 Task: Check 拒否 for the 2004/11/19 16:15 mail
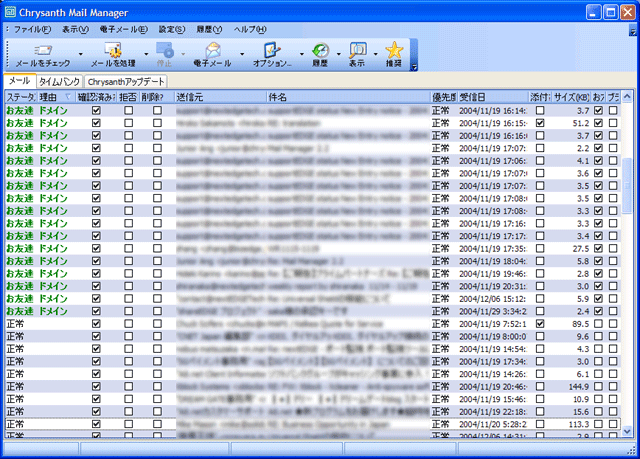pyautogui.click(x=129, y=123)
